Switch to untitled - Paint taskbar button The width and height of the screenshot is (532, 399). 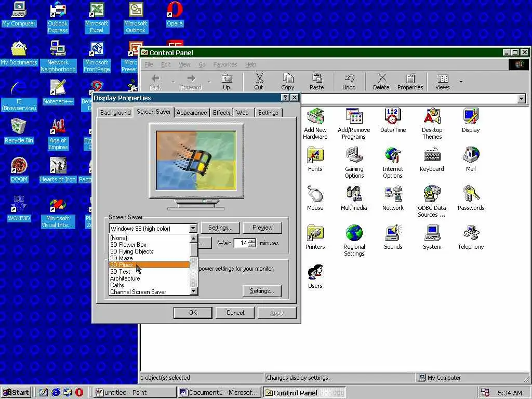[x=135, y=393]
